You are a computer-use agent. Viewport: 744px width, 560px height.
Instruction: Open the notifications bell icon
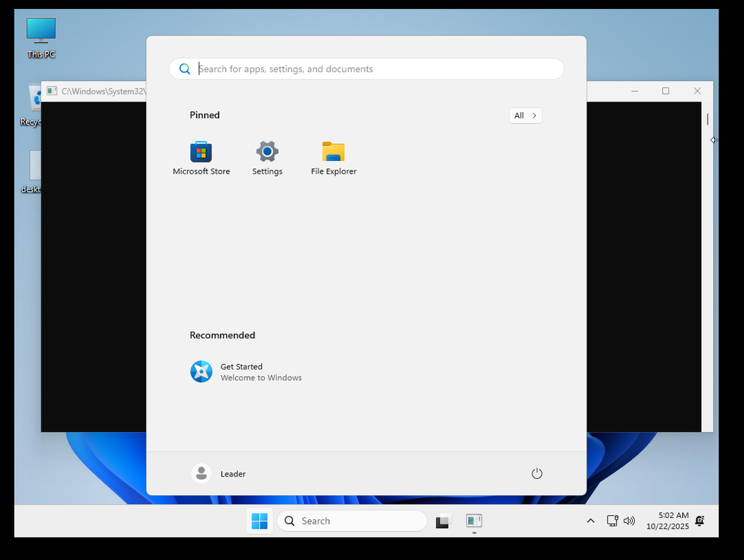[700, 521]
